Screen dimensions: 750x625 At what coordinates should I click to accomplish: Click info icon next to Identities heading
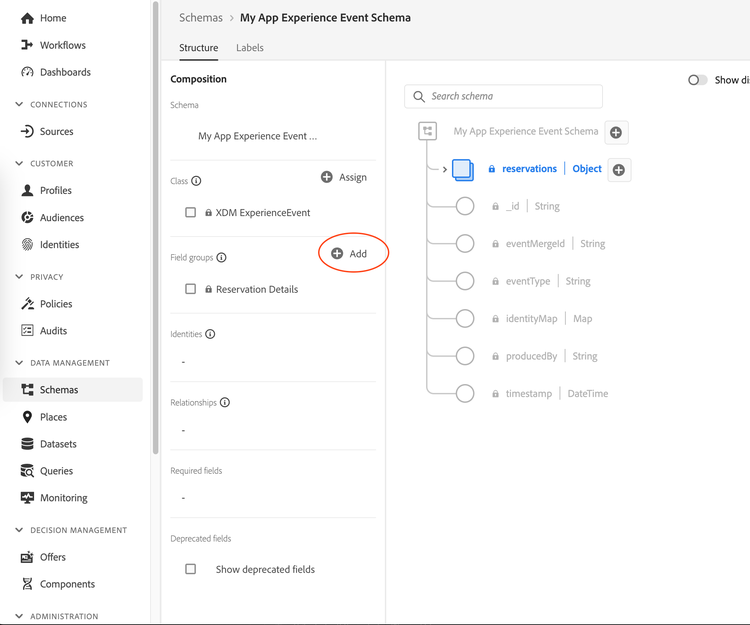point(210,334)
